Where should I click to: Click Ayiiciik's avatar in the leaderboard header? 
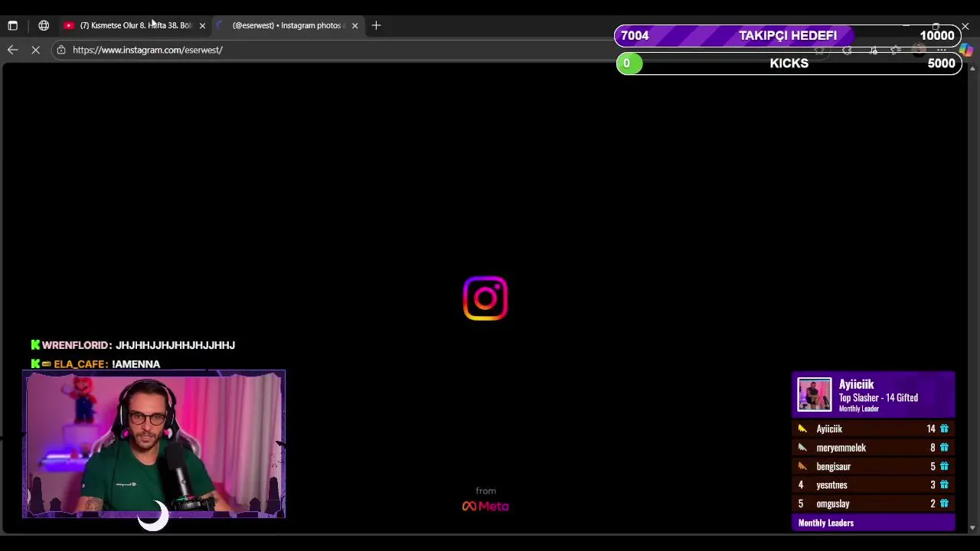click(814, 395)
